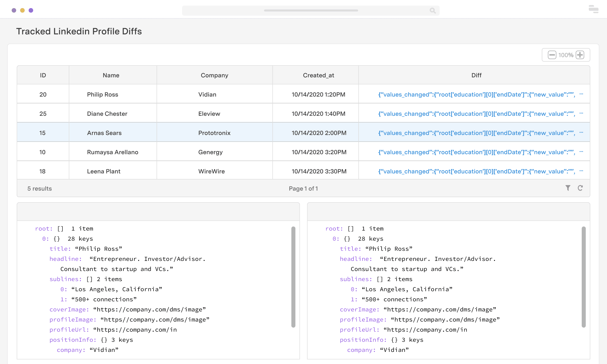607x364 pixels.
Task: Click the search magnifier icon
Action: coord(432,11)
